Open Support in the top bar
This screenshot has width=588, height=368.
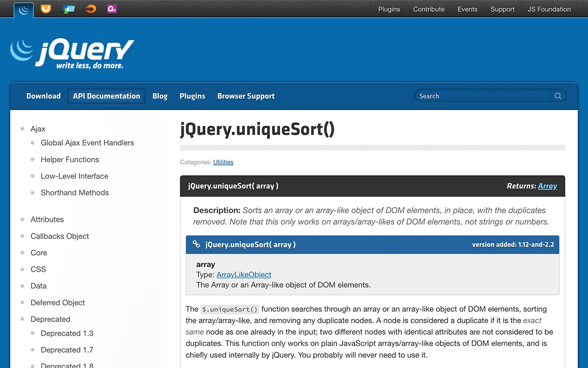pos(502,9)
